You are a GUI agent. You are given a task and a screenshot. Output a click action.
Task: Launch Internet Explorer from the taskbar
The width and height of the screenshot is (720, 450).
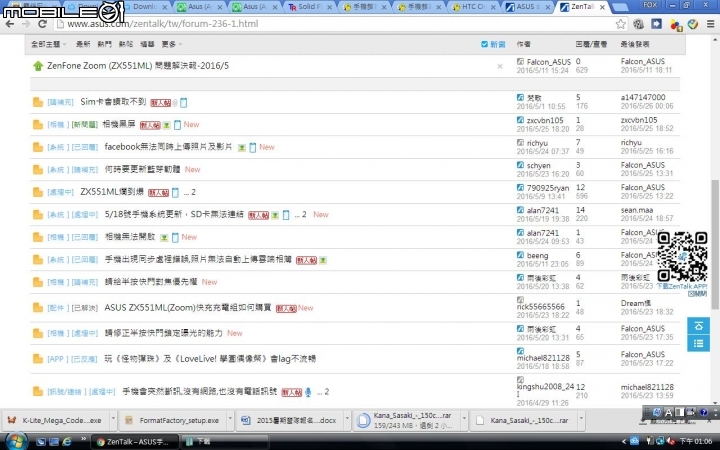pyautogui.click(x=67, y=441)
